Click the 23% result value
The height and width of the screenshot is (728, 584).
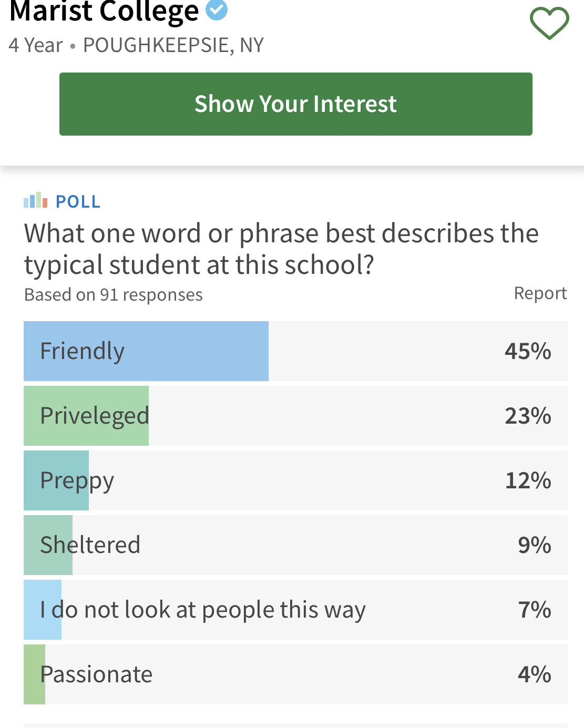click(528, 416)
